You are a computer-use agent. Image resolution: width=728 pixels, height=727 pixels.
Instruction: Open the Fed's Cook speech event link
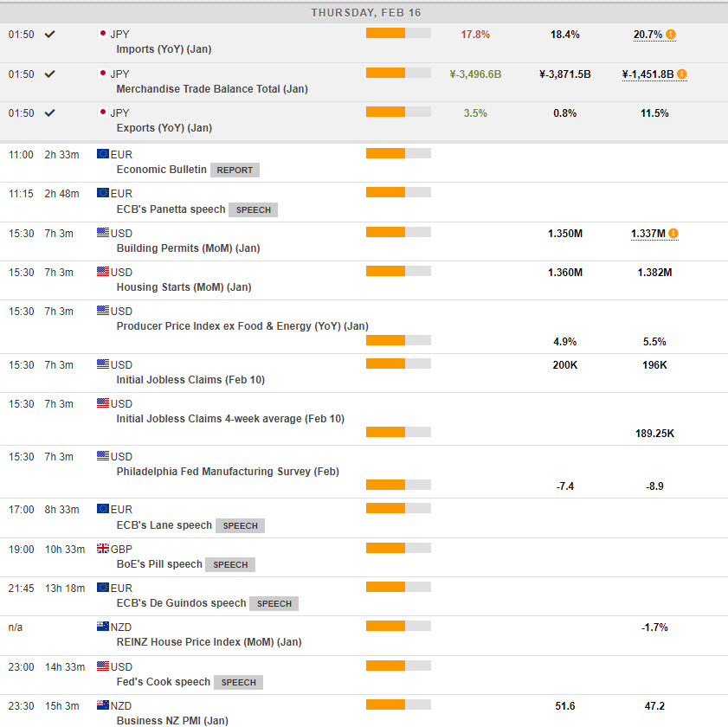coord(163,682)
